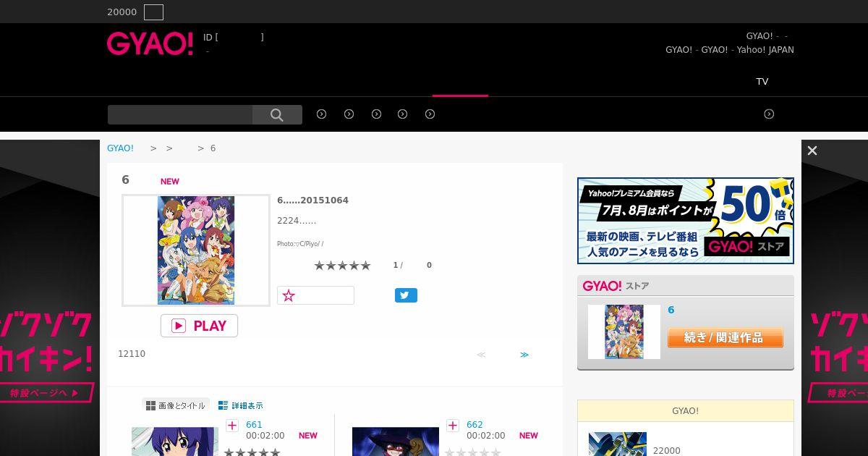Click the text '6......20151064'
The image size is (868, 456).
pyautogui.click(x=312, y=200)
